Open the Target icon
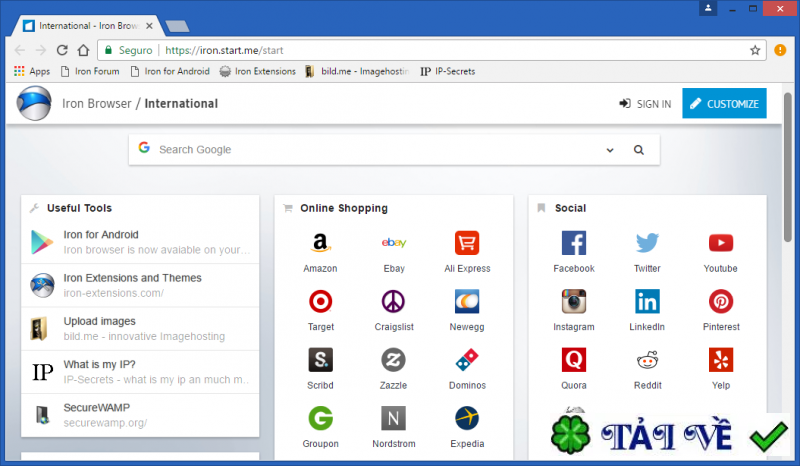Image resolution: width=800 pixels, height=466 pixels. (x=320, y=302)
